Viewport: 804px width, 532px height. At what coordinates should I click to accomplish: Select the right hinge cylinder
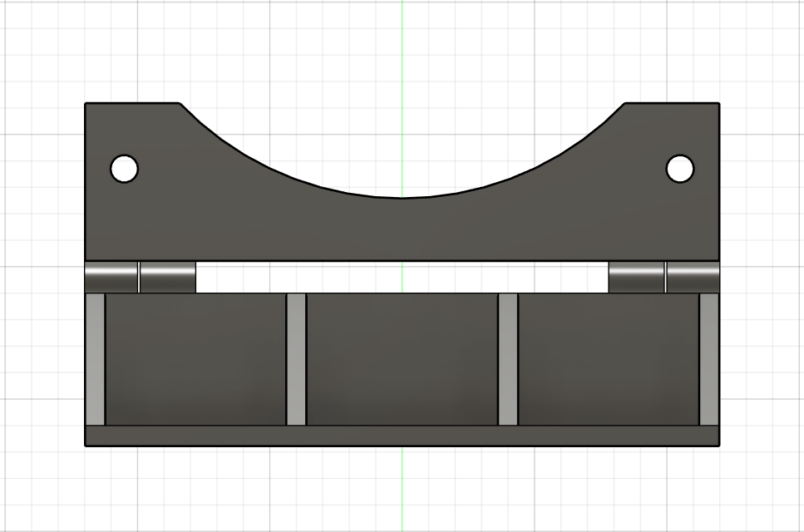click(x=693, y=276)
